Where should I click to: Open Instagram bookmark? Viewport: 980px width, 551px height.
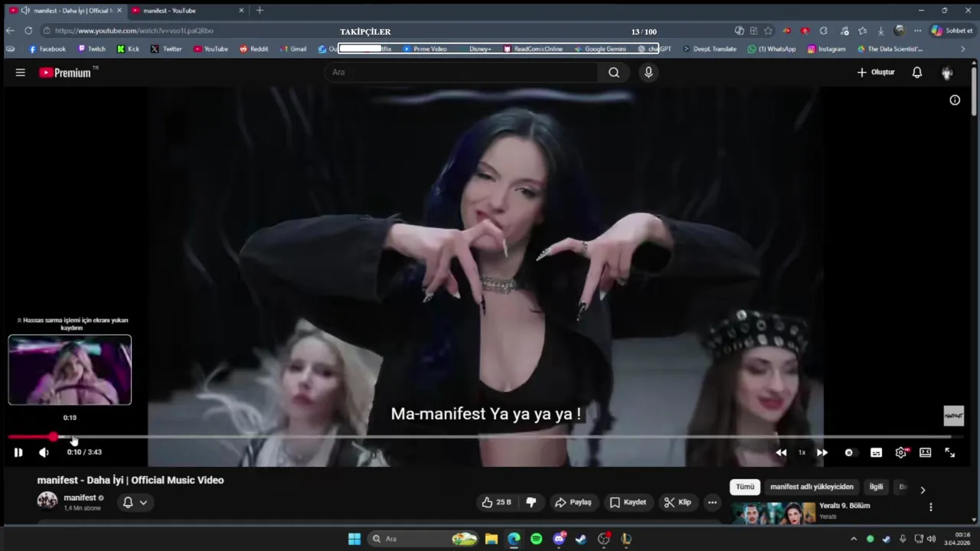pyautogui.click(x=827, y=49)
